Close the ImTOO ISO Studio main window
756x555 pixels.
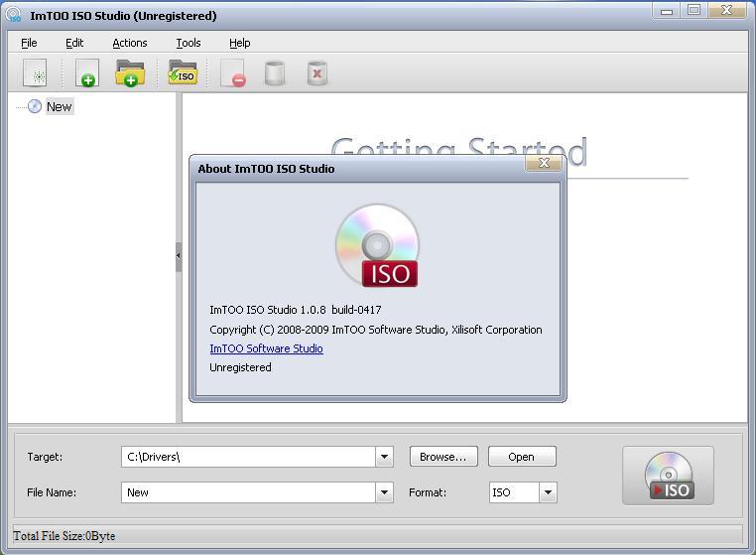tap(727, 11)
